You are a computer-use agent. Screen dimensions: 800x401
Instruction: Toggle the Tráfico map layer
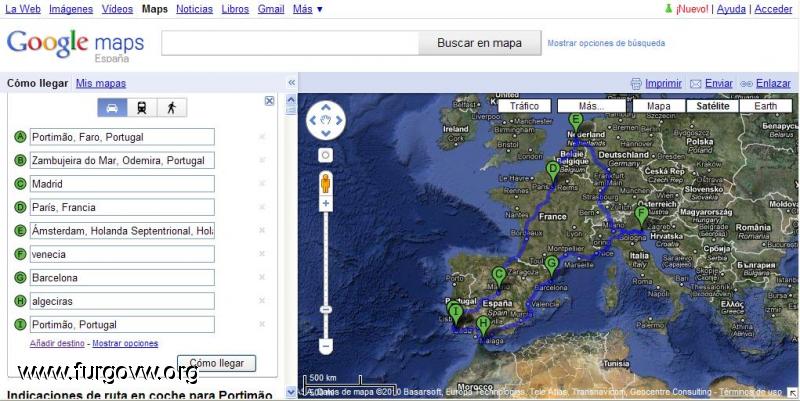click(524, 106)
